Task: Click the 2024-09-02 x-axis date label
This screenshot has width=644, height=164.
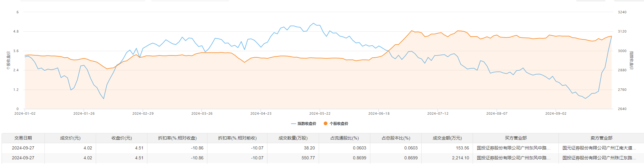Action: [556, 114]
